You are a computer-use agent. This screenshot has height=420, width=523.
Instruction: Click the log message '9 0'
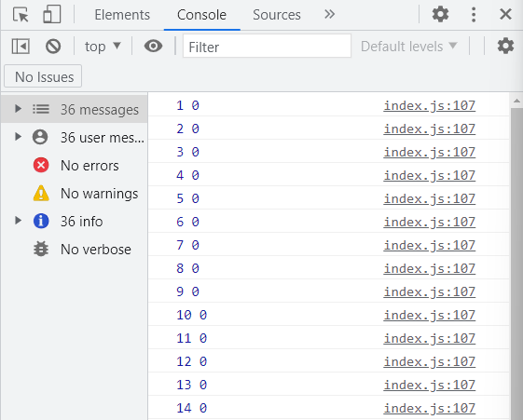pos(187,292)
